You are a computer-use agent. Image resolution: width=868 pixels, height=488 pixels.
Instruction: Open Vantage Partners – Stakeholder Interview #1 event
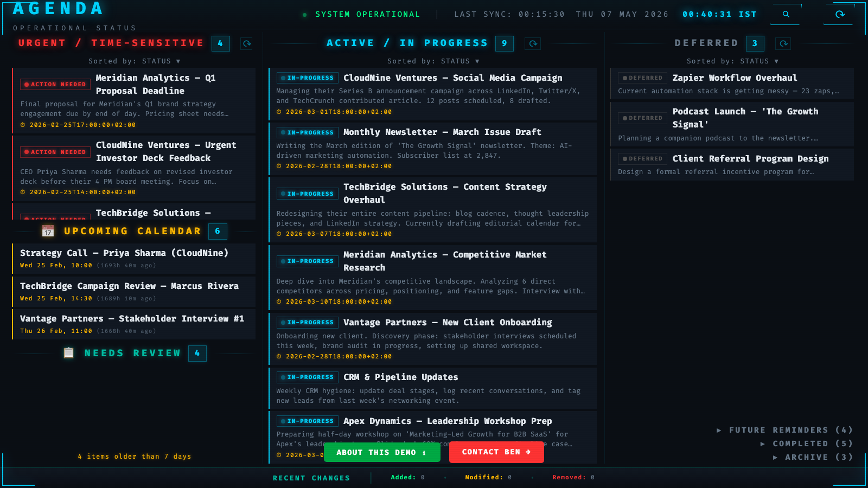click(x=133, y=324)
